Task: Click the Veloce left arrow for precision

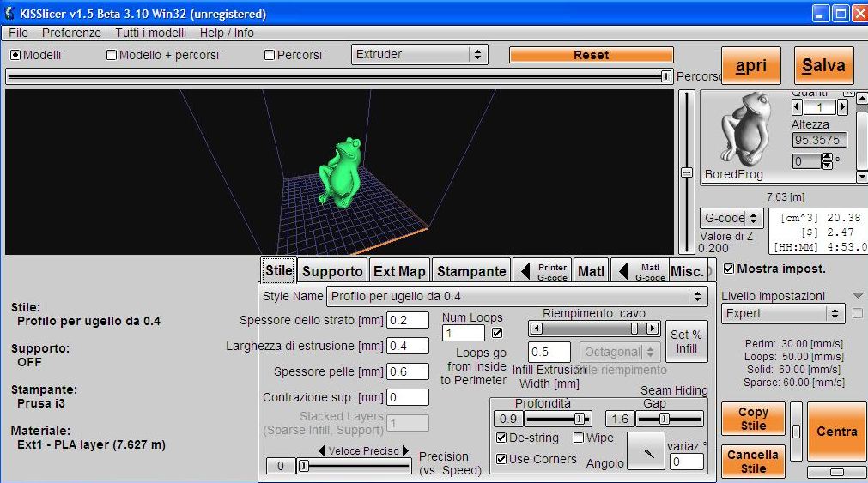Action: [322, 450]
